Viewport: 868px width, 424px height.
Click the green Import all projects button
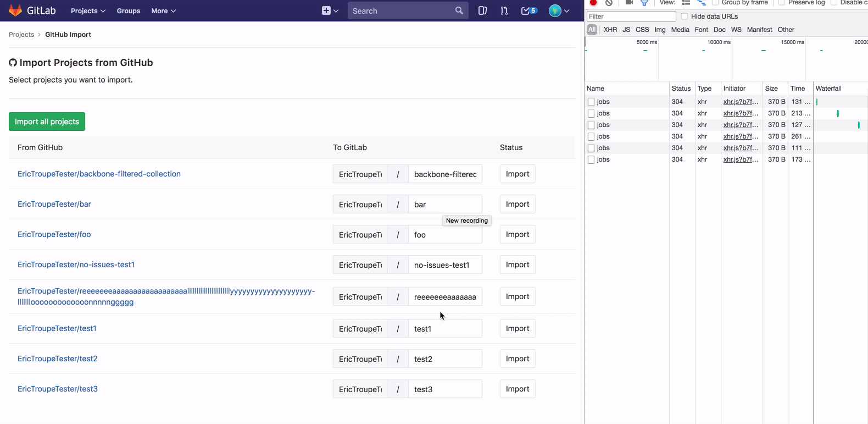pyautogui.click(x=47, y=122)
